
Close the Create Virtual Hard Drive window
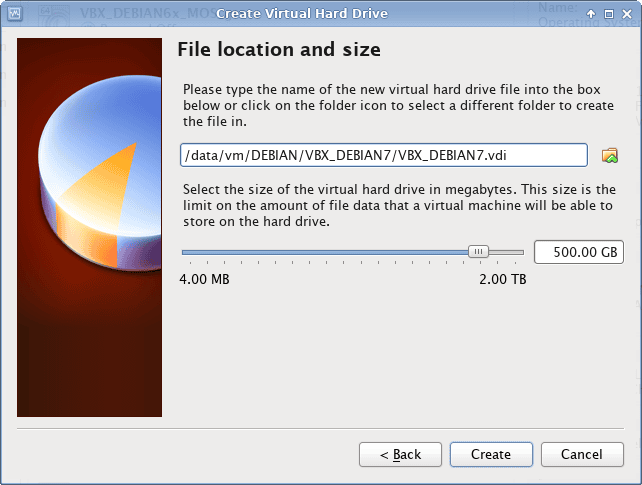point(627,14)
